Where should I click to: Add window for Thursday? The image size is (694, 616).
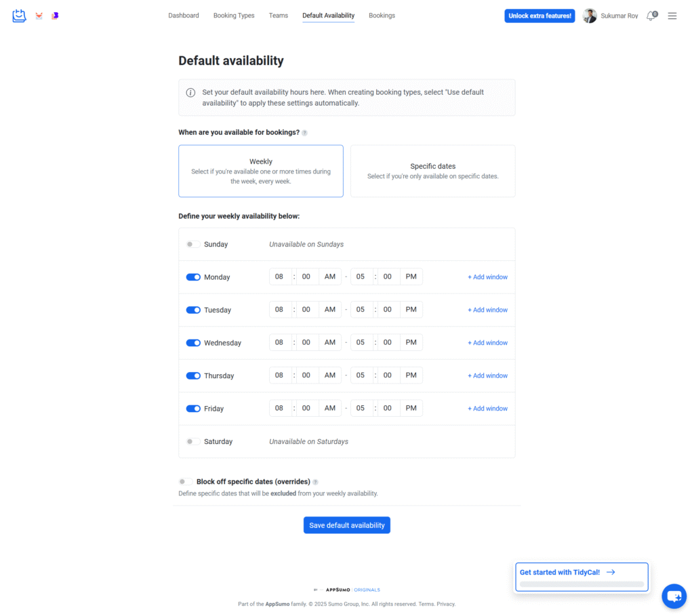[487, 375]
